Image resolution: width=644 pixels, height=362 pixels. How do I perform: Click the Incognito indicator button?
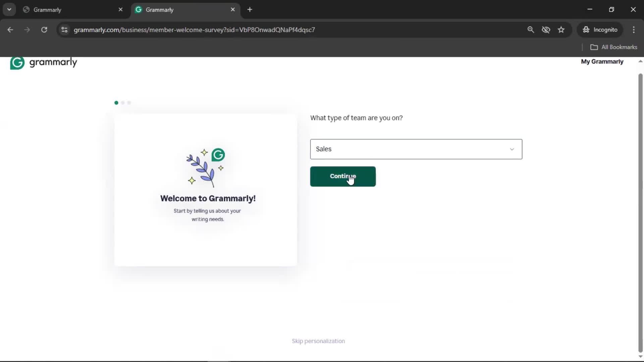pos(600,30)
